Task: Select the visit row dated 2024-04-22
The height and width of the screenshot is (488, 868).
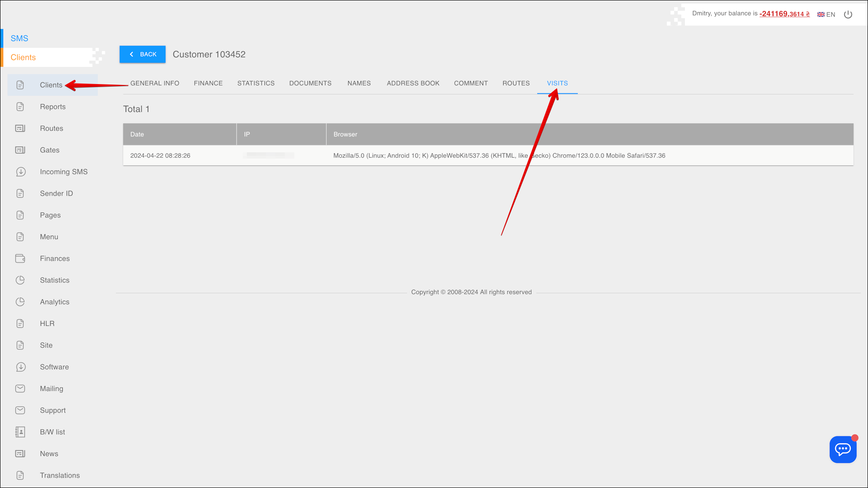Action: click(160, 155)
